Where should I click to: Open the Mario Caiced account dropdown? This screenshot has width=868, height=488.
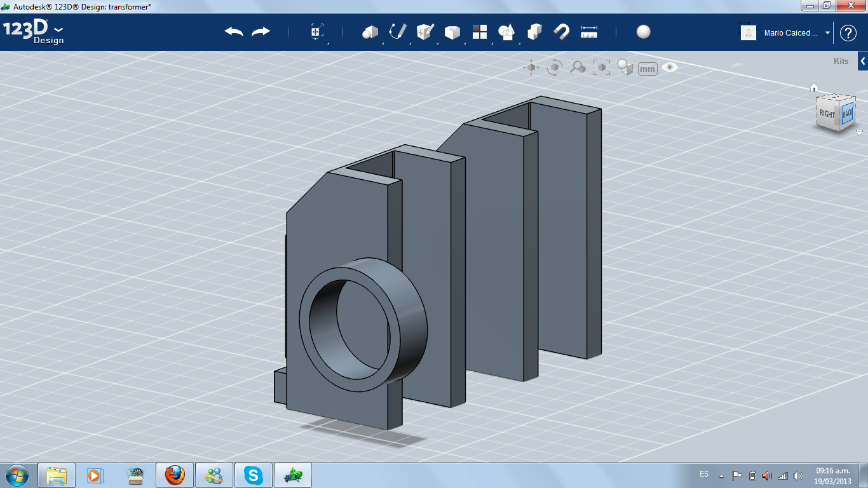coord(827,32)
